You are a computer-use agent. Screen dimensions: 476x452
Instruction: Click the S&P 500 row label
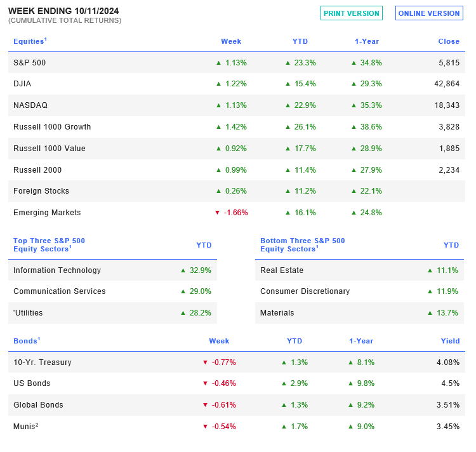coord(29,63)
